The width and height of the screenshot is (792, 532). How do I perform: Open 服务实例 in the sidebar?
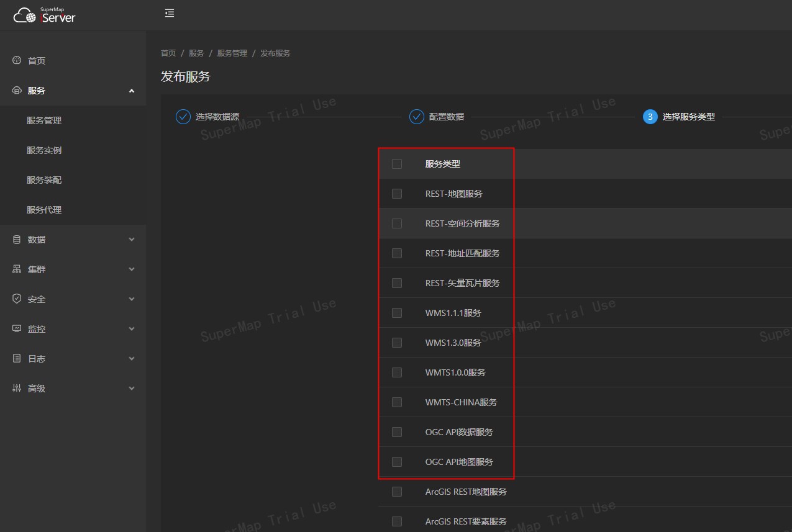click(44, 150)
